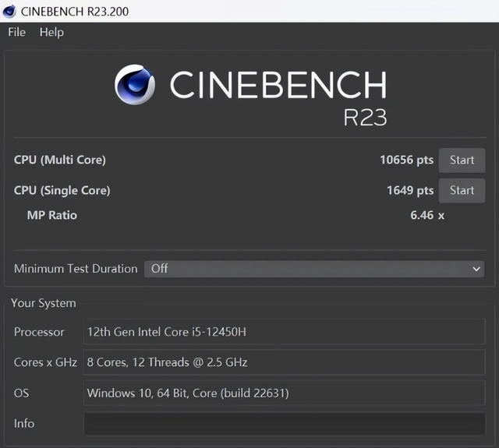
Task: Click the OS field showing Windows 10
Action: tap(285, 393)
